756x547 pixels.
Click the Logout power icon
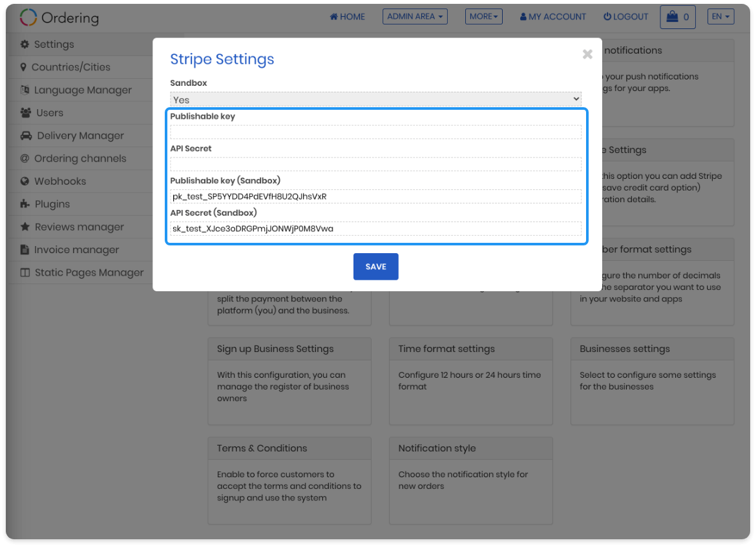point(607,16)
